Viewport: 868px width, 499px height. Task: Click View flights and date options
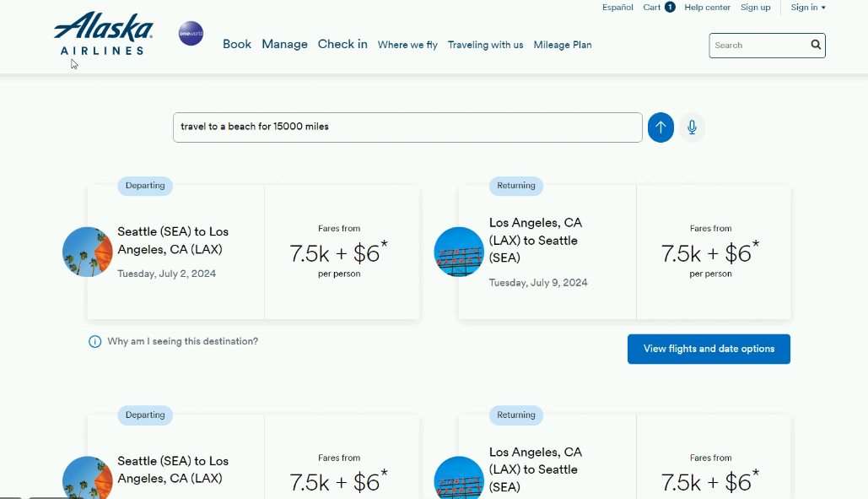[709, 349]
